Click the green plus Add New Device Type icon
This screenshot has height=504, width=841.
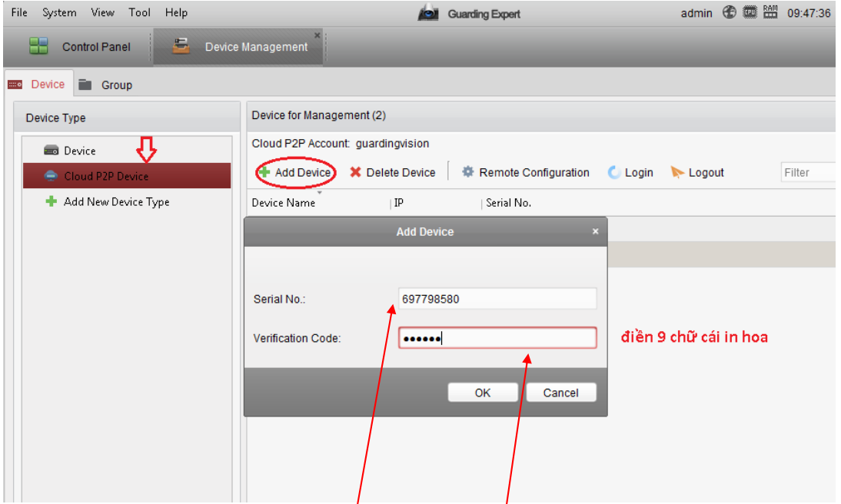coord(51,201)
